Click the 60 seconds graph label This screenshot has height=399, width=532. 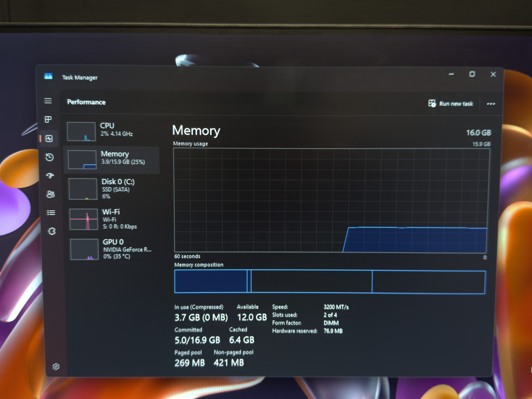[187, 256]
